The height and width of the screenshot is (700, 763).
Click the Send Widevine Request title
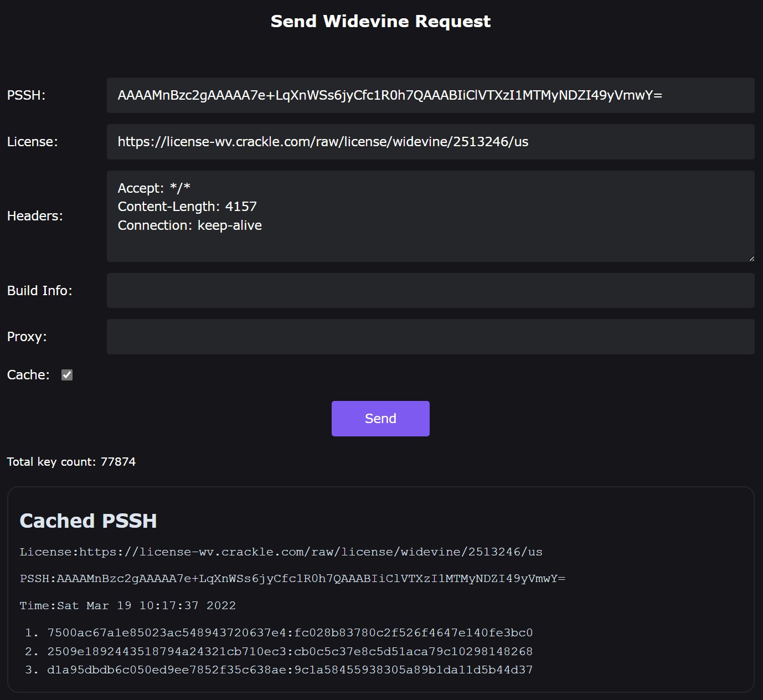click(x=380, y=21)
